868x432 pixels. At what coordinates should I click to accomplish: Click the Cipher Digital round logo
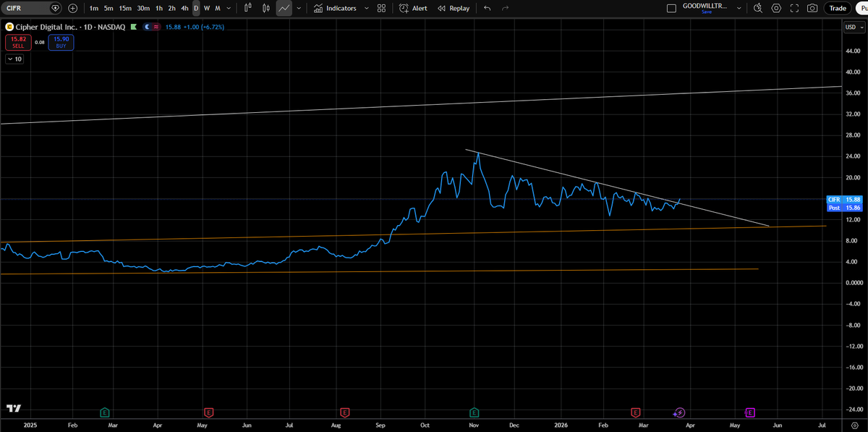click(x=9, y=27)
